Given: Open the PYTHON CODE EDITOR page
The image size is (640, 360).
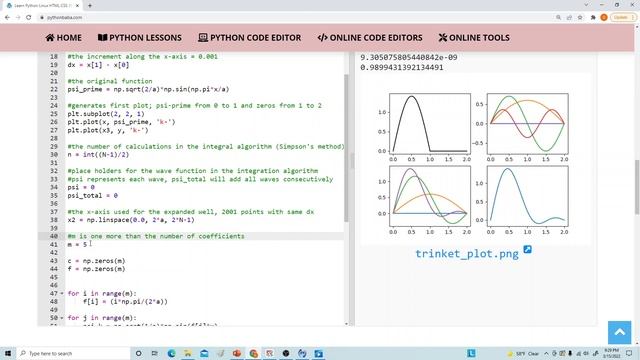Looking at the screenshot, I should (249, 38).
